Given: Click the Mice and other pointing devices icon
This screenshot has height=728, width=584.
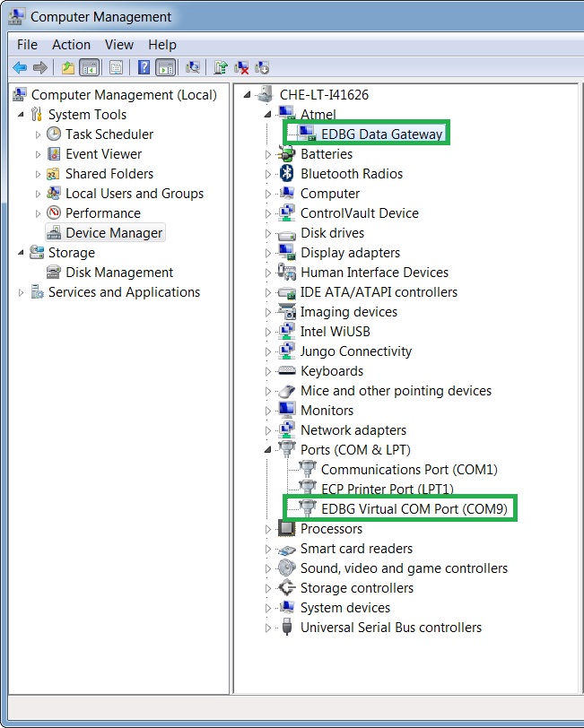Looking at the screenshot, I should pyautogui.click(x=287, y=391).
